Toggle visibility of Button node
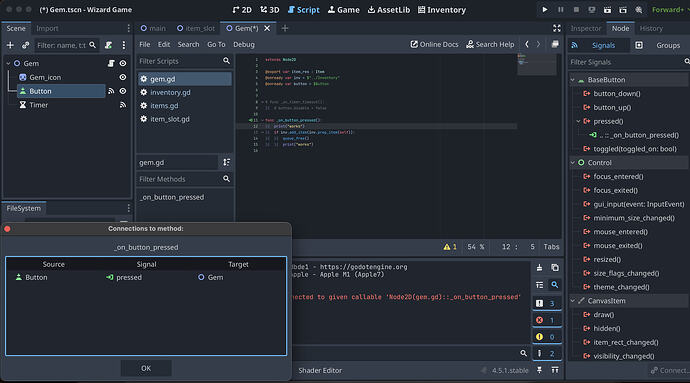The image size is (690, 383). point(123,91)
